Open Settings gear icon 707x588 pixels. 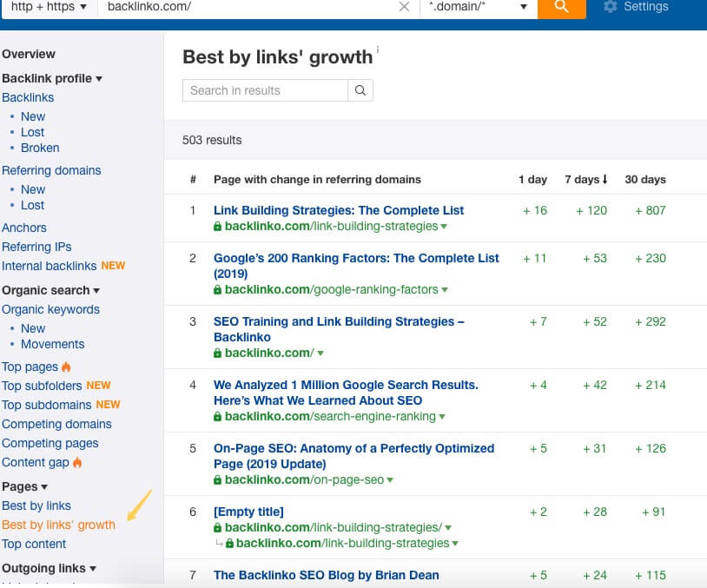click(x=610, y=6)
